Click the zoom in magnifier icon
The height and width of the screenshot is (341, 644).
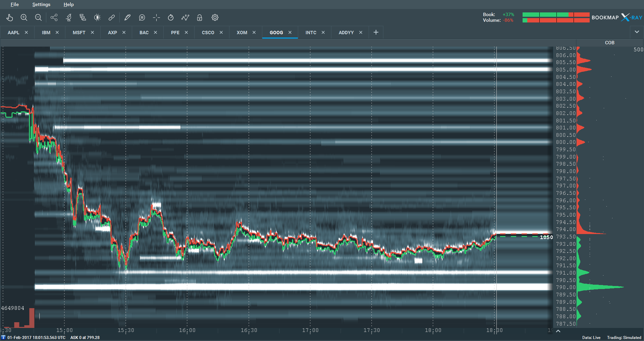click(x=24, y=17)
